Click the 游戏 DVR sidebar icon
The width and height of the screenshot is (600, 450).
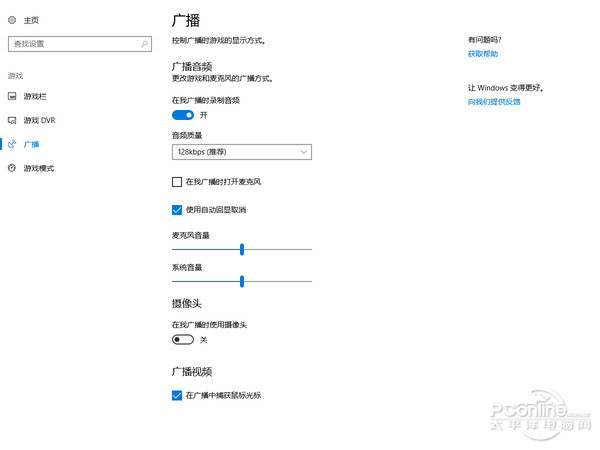12,120
